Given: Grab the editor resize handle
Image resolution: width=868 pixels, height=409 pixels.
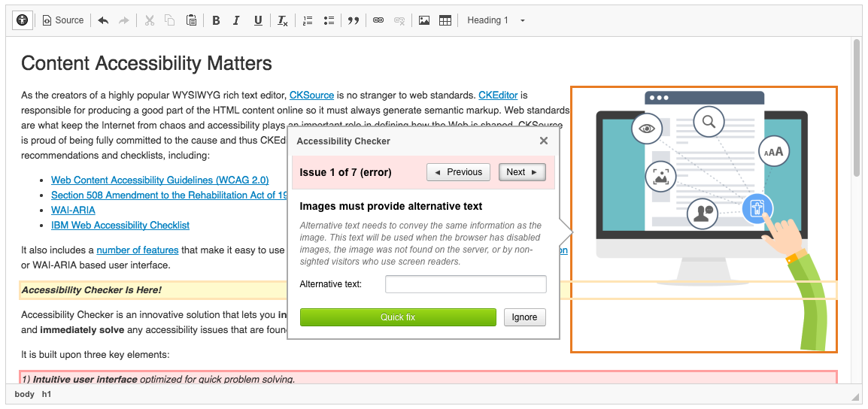Looking at the screenshot, I should [x=856, y=397].
